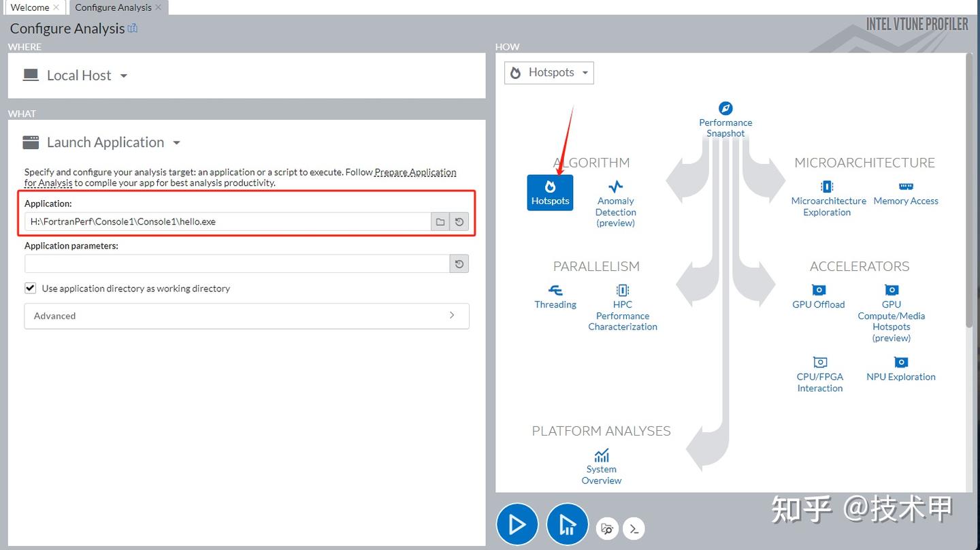Choose the Memory Access analysis type
Screen dimensions: 980x550
point(905,192)
